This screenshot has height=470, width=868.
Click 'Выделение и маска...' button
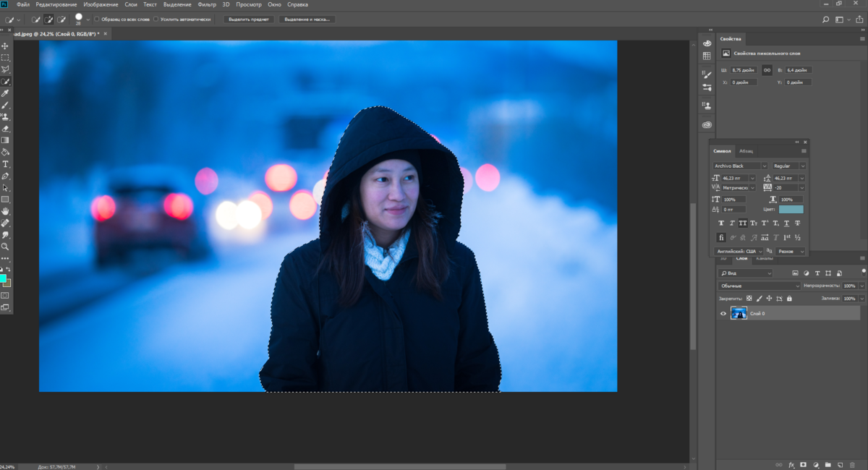click(x=307, y=20)
